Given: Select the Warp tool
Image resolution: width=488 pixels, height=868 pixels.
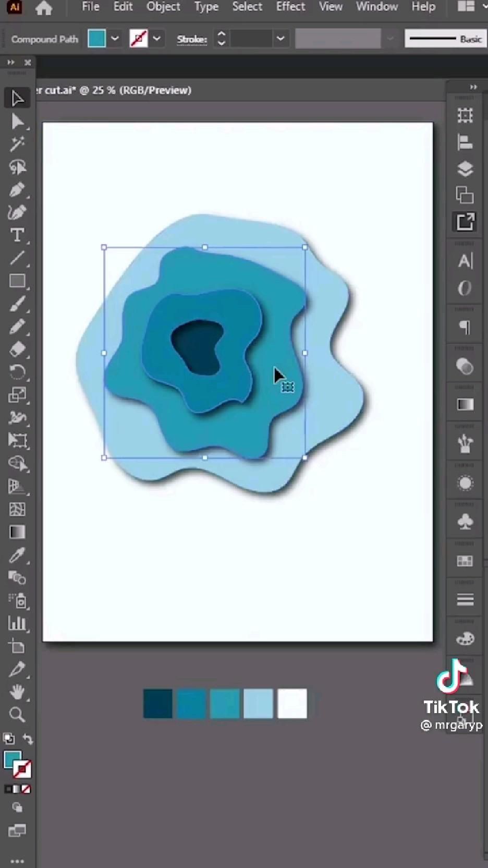Looking at the screenshot, I should coord(17,417).
